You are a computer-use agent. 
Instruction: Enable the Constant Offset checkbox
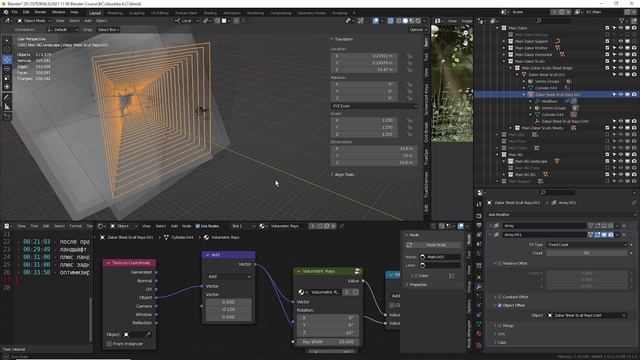pyautogui.click(x=500, y=297)
